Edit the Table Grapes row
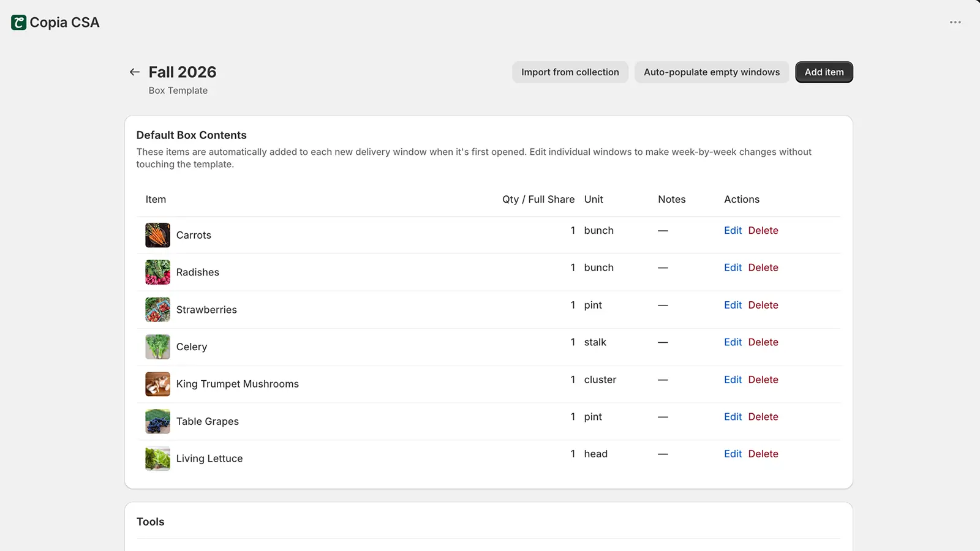980x551 pixels. 733,417
